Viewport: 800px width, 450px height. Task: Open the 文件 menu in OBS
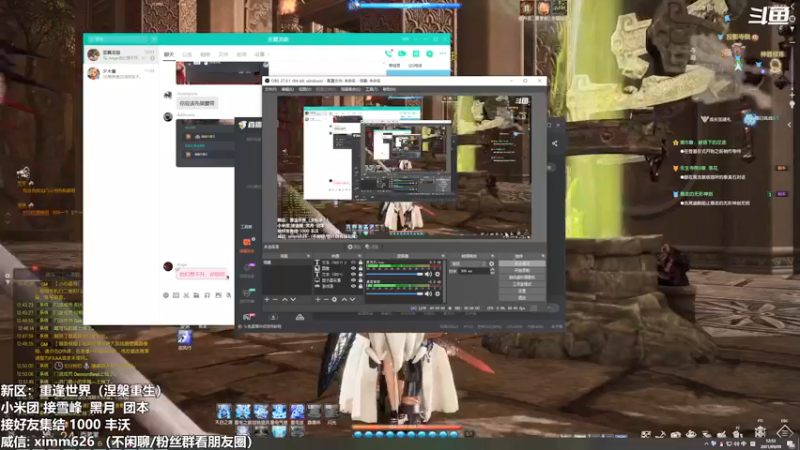click(x=270, y=89)
